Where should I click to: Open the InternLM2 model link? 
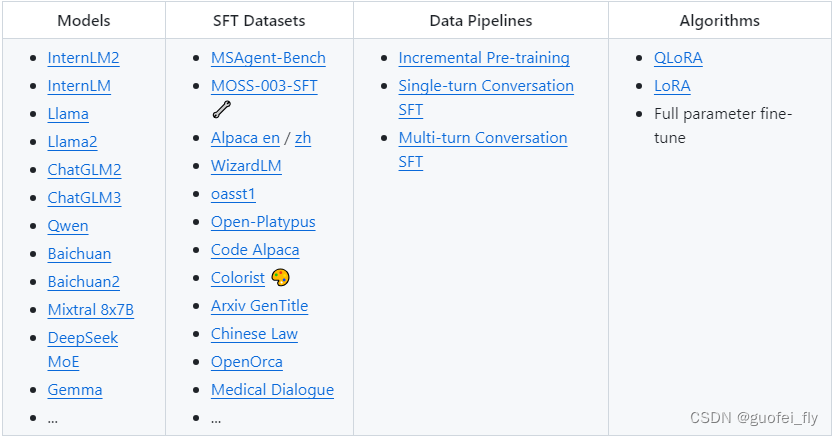(x=83, y=58)
